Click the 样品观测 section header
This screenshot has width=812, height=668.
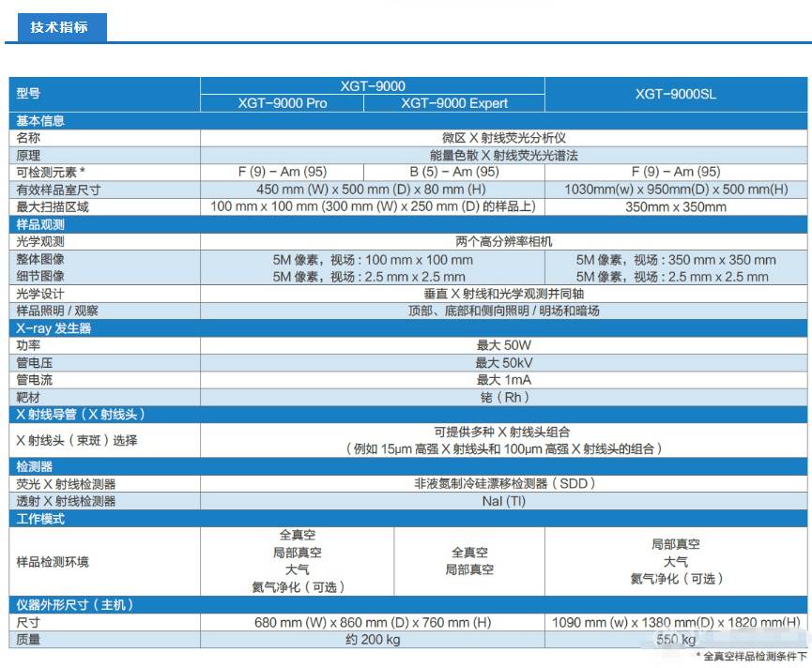[x=40, y=225]
